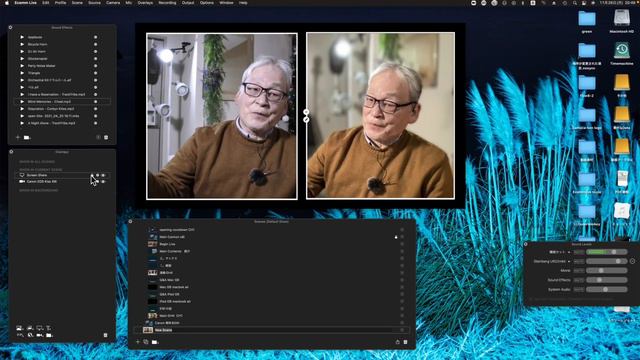This screenshot has height=360, width=640.
Task: Mute Movie audio in Sound Levels
Action: 579,271
